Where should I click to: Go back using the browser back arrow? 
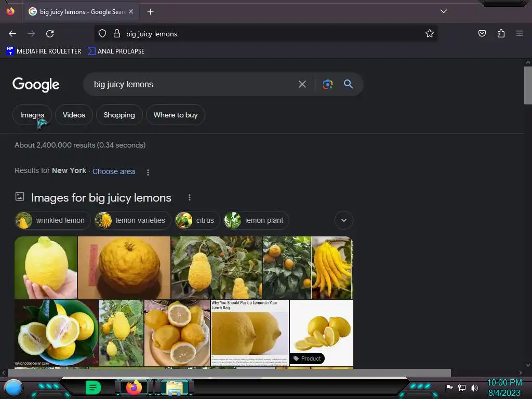12,34
